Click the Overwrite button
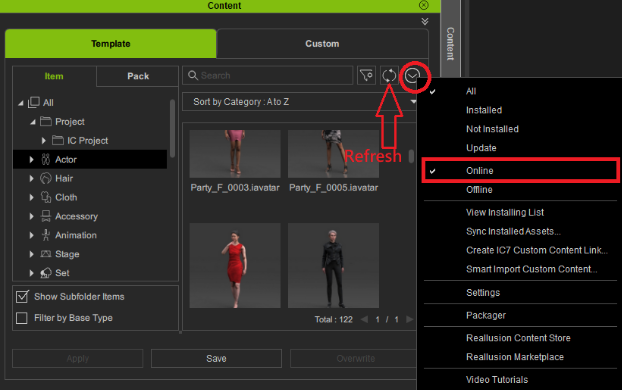The height and width of the screenshot is (390, 622). pyautogui.click(x=353, y=359)
